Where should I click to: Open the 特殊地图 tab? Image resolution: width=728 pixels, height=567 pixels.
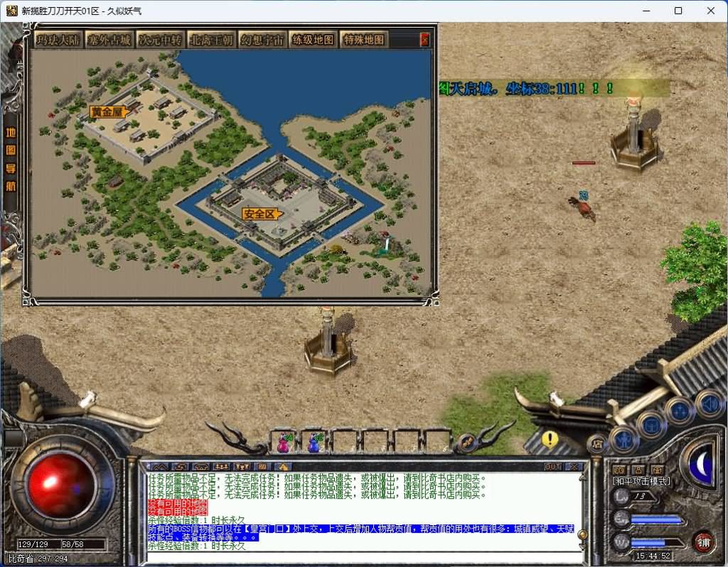click(364, 40)
